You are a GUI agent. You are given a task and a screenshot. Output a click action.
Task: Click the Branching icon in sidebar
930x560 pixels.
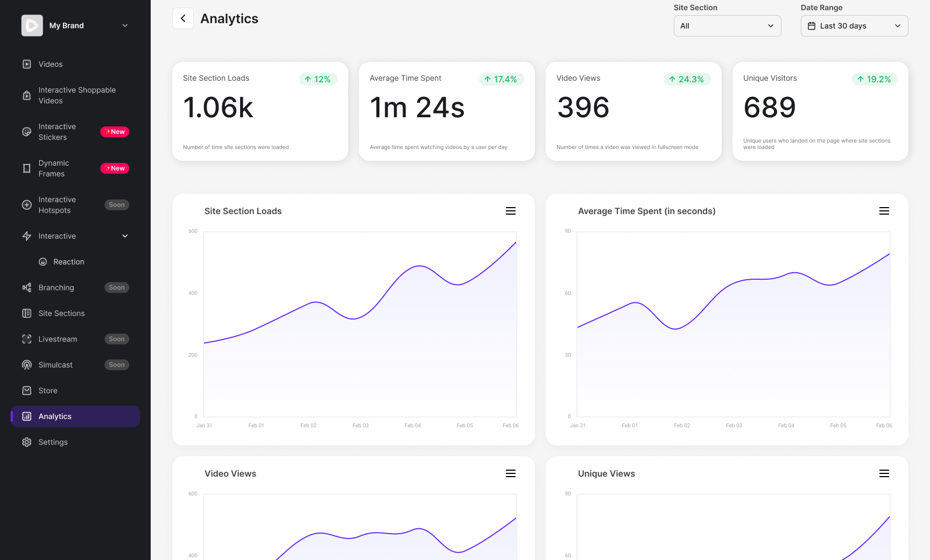pyautogui.click(x=27, y=288)
